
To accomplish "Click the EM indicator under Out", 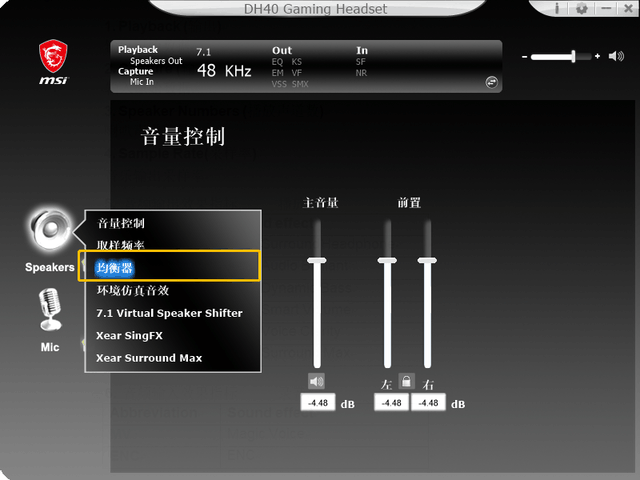I will click(278, 73).
